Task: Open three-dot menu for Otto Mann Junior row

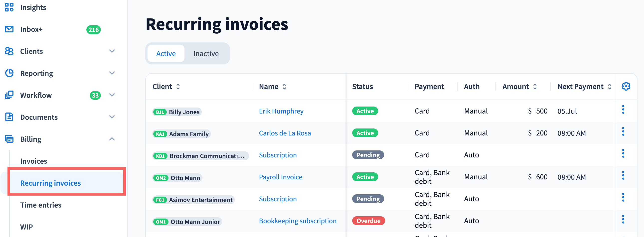Action: point(623,219)
